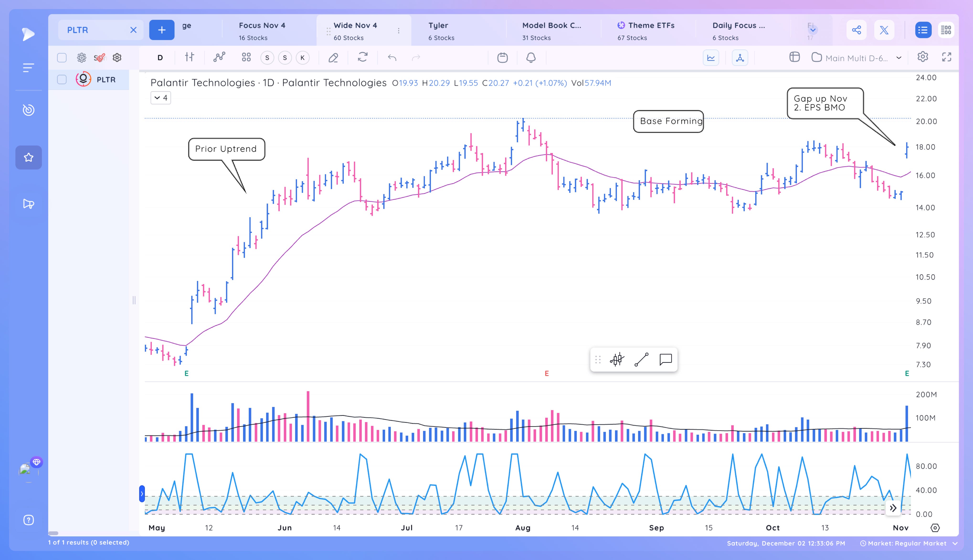Image resolution: width=973 pixels, height=560 pixels.
Task: Choose candlestick tool in floating toolbar
Action: point(617,360)
